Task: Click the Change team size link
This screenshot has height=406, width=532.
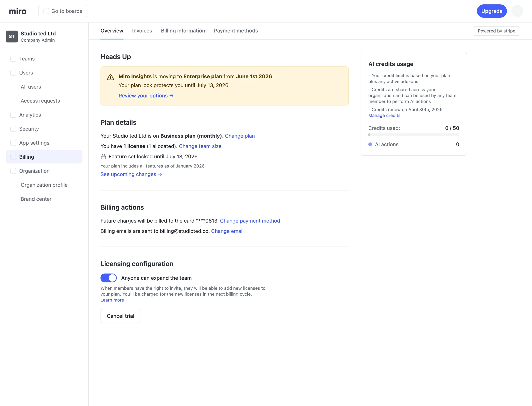Action: [x=200, y=146]
